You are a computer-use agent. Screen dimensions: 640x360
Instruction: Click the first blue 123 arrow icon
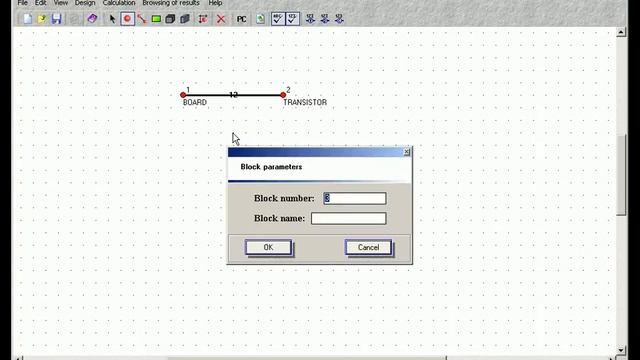(310, 19)
